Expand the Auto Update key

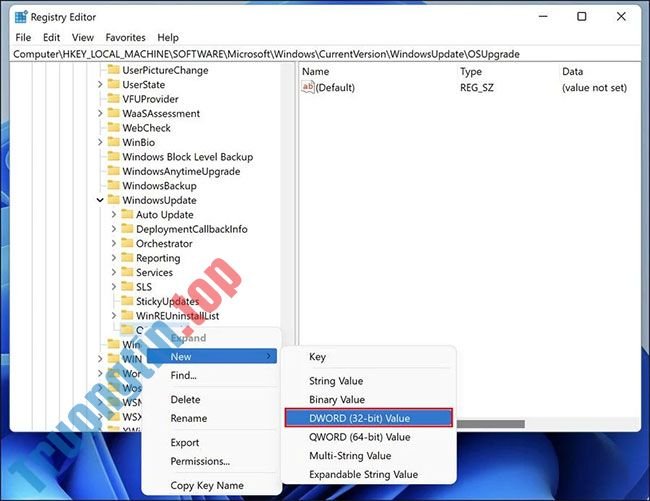(x=114, y=215)
